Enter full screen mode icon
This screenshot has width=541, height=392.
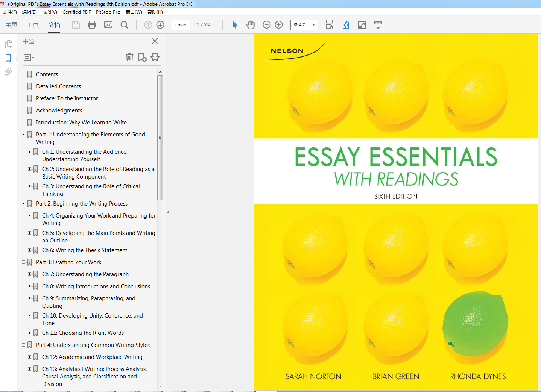tap(362, 25)
